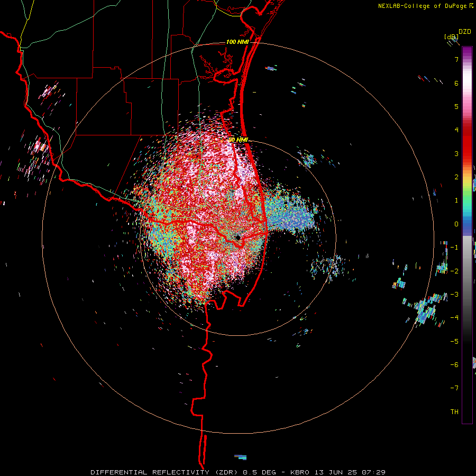Click the -3 dB tick label on scale
This screenshot has width=476, height=476.
coord(454,295)
